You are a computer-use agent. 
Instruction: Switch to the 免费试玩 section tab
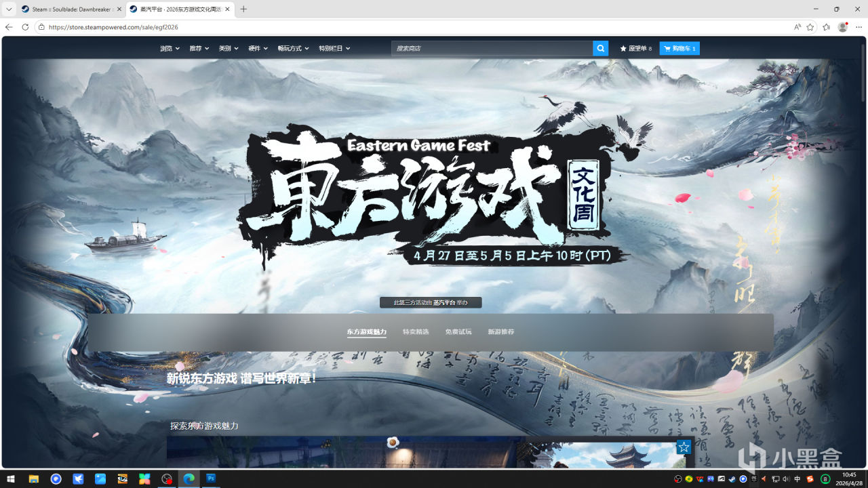(x=458, y=332)
